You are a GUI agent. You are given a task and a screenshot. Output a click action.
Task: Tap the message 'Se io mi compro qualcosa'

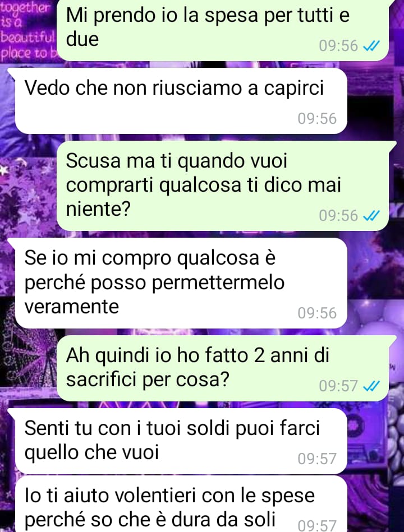pos(181,283)
